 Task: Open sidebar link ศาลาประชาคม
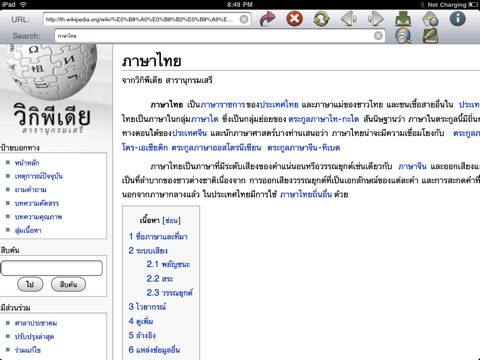coord(36,323)
